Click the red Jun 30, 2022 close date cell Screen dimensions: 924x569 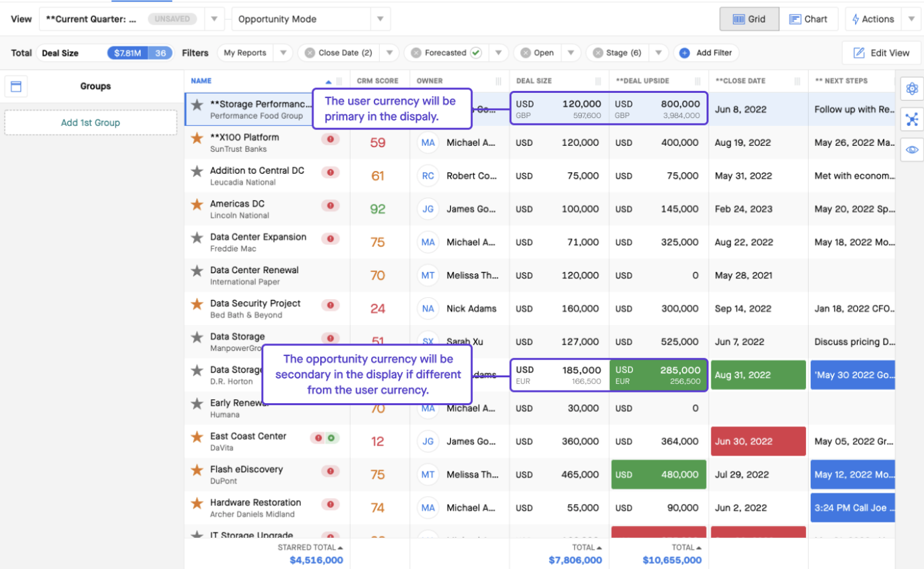(x=758, y=441)
